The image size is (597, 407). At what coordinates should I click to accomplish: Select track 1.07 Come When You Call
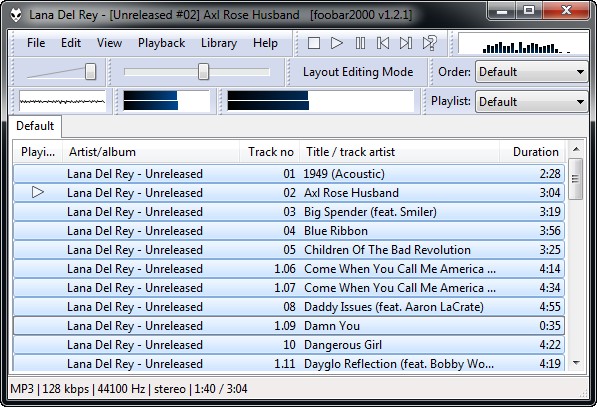(x=289, y=288)
